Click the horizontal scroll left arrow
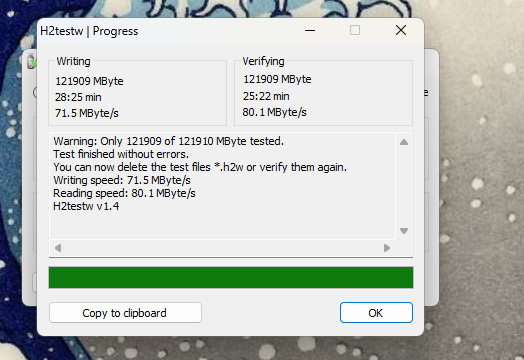The width and height of the screenshot is (524, 360). 58,248
